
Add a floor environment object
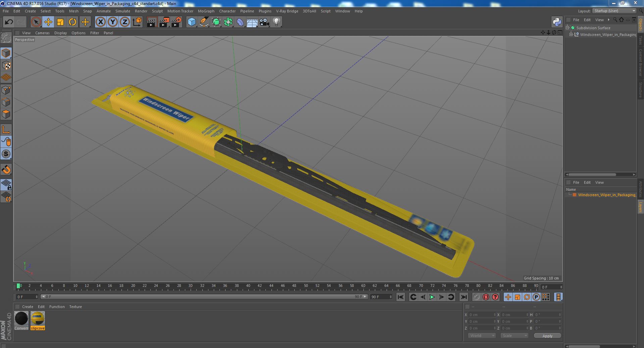click(x=252, y=22)
